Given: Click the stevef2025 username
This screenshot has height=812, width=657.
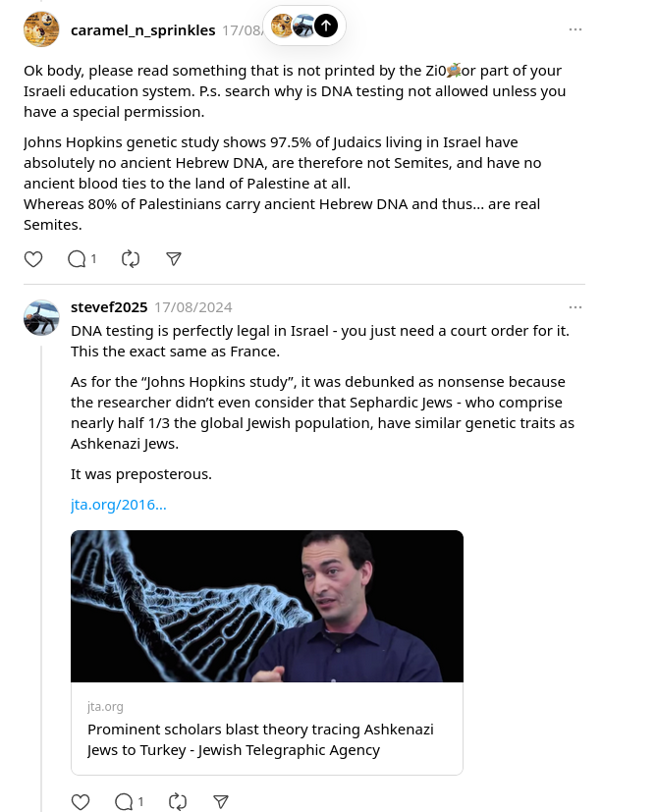Looking at the screenshot, I should pyautogui.click(x=109, y=307).
